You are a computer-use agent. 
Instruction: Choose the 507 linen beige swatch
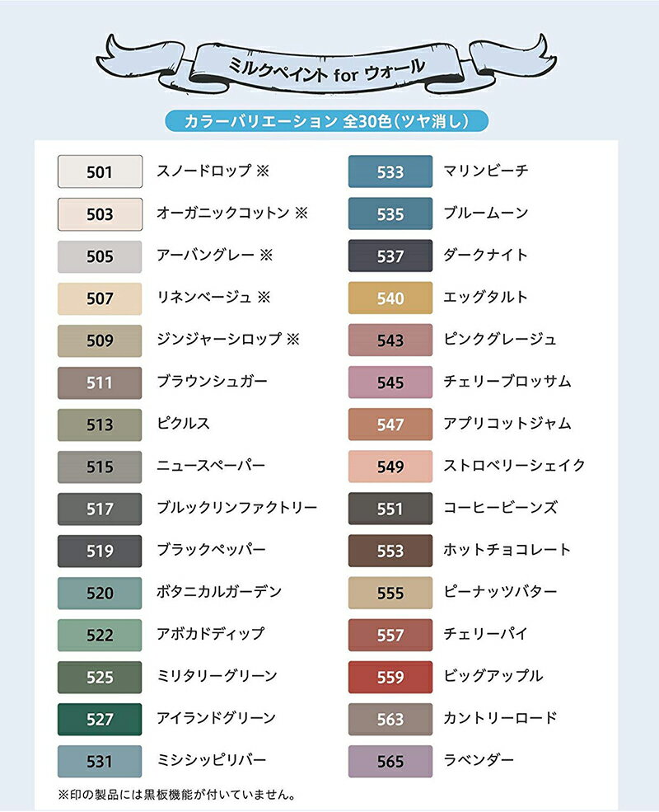100,298
